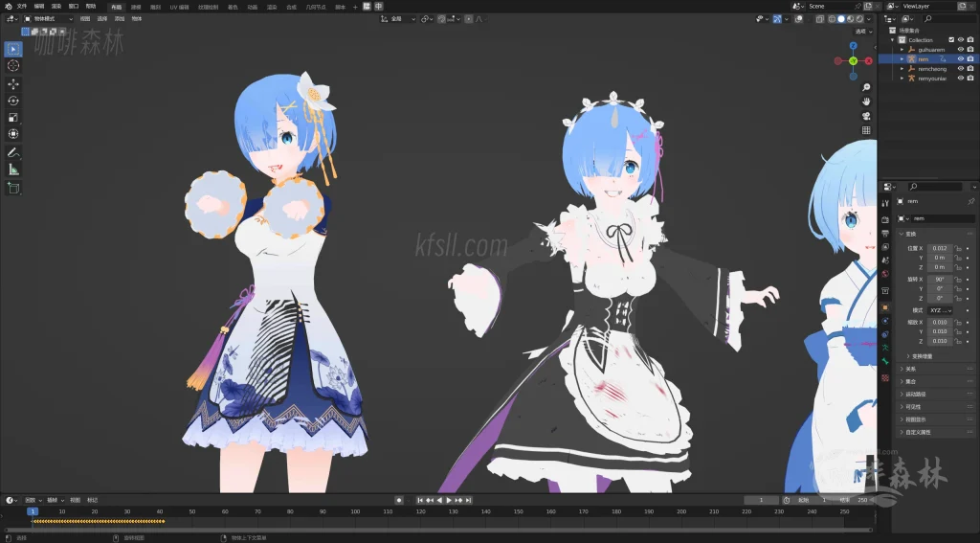Select the solid viewport shading sphere
The image size is (980, 543).
tap(841, 19)
